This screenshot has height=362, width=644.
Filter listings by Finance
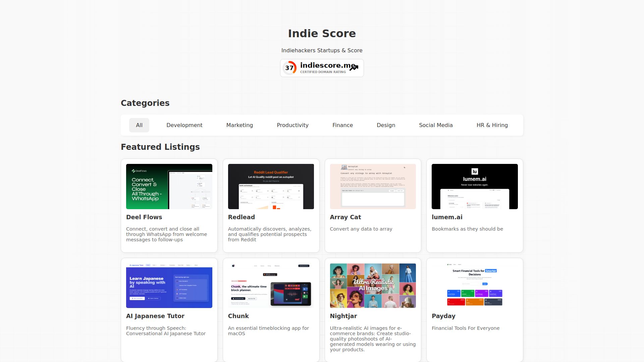342,125
